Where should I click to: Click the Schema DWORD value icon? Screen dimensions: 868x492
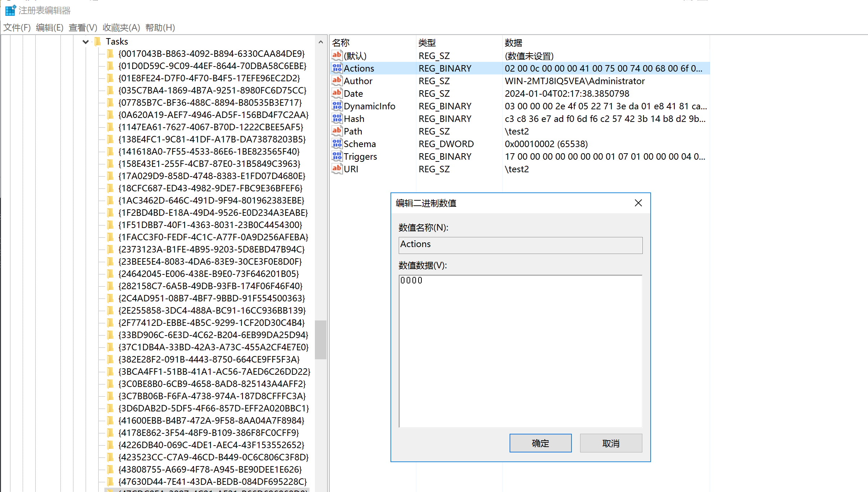point(337,143)
